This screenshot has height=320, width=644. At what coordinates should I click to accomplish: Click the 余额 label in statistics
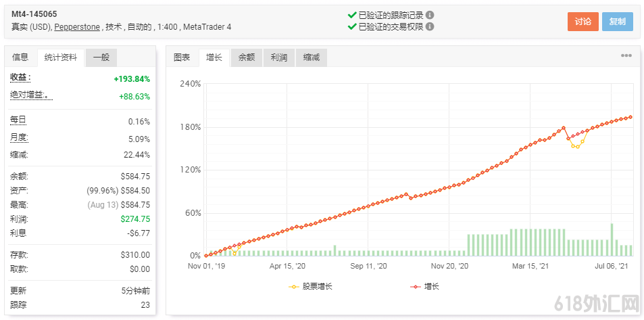(19, 177)
